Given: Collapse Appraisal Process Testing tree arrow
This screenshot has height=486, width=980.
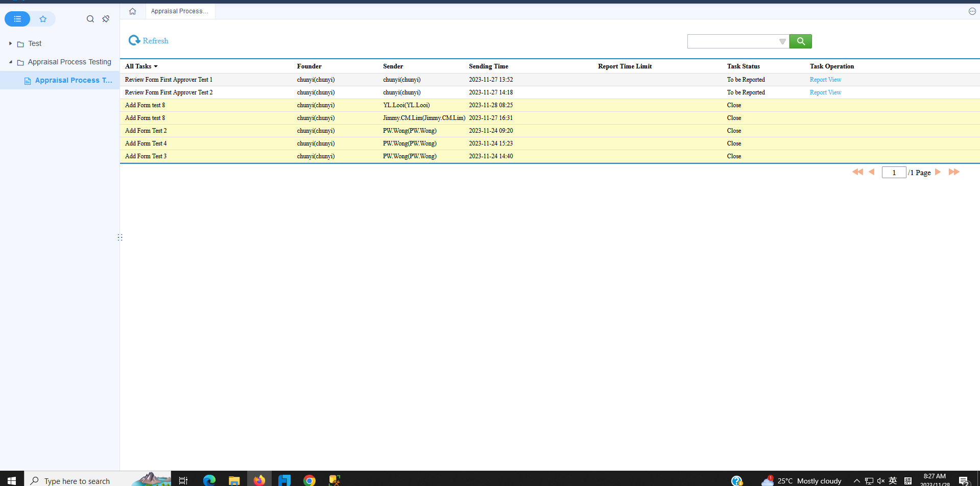Looking at the screenshot, I should tap(10, 62).
